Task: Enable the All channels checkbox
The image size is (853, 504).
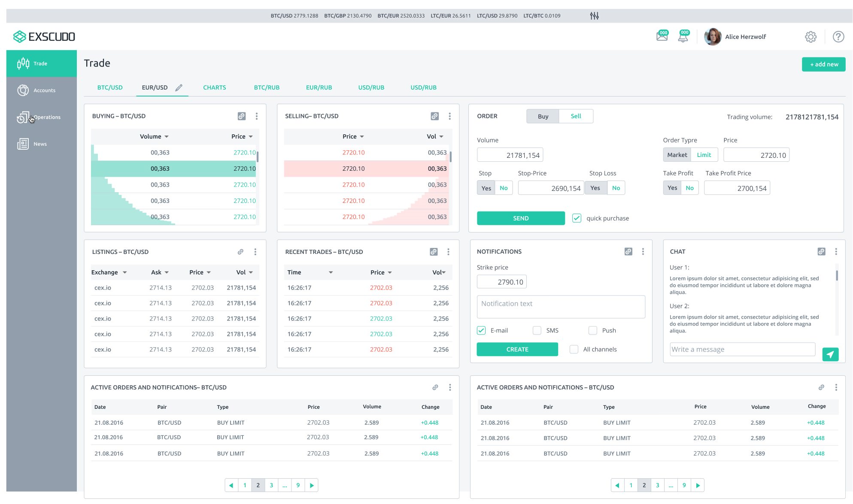Action: (x=574, y=349)
